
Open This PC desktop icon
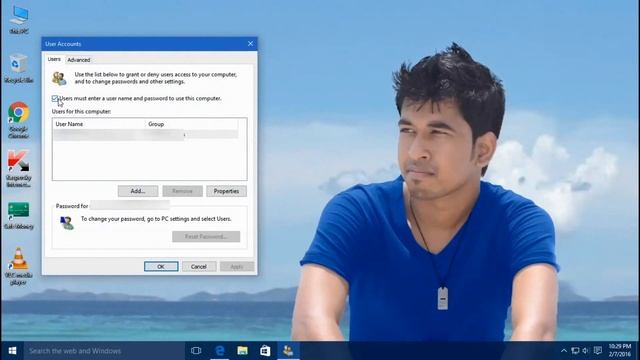[x=19, y=19]
